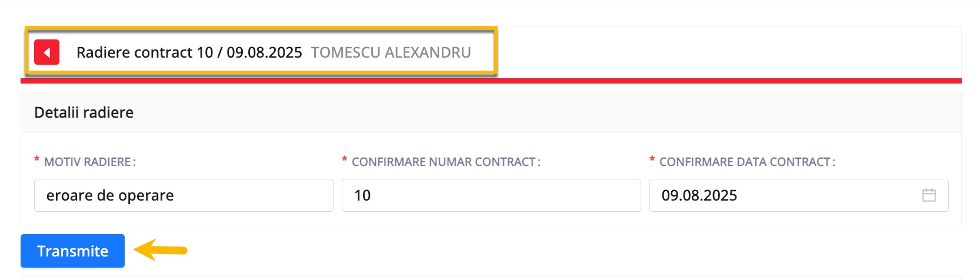The height and width of the screenshot is (280, 980).
Task: Click the red asterisk beside MOTIV RADIERE
Action: [37, 160]
